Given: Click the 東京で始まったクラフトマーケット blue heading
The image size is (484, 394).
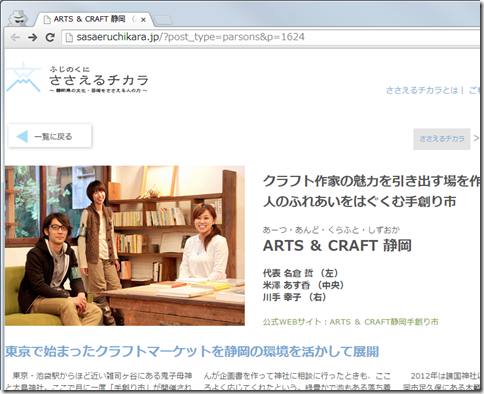Looking at the screenshot, I should pos(192,352).
